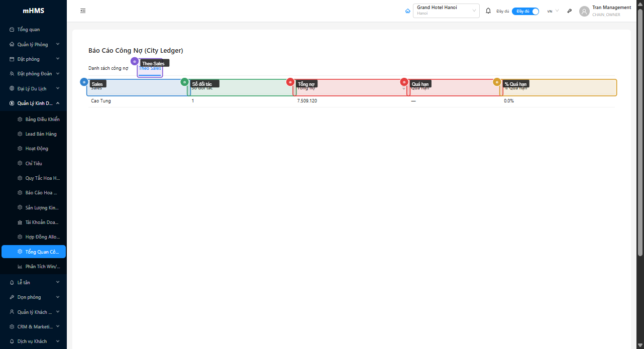Toggle the Đầy đủ switch

pyautogui.click(x=525, y=11)
